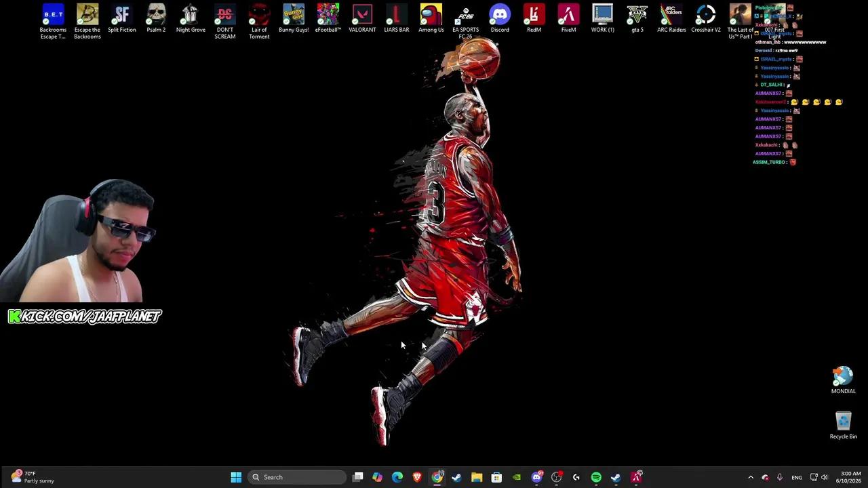Click Steam icon right of Spotify
The width and height of the screenshot is (868, 488).
coord(616,477)
